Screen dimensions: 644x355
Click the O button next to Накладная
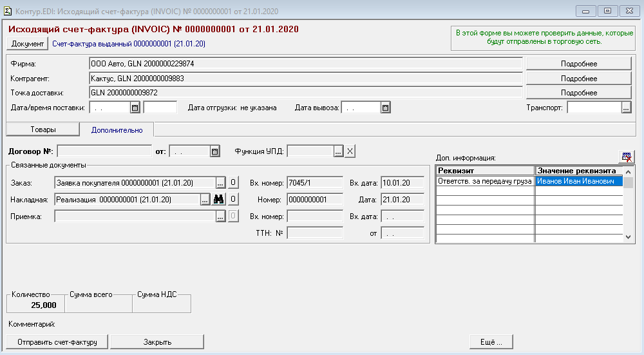(x=234, y=200)
